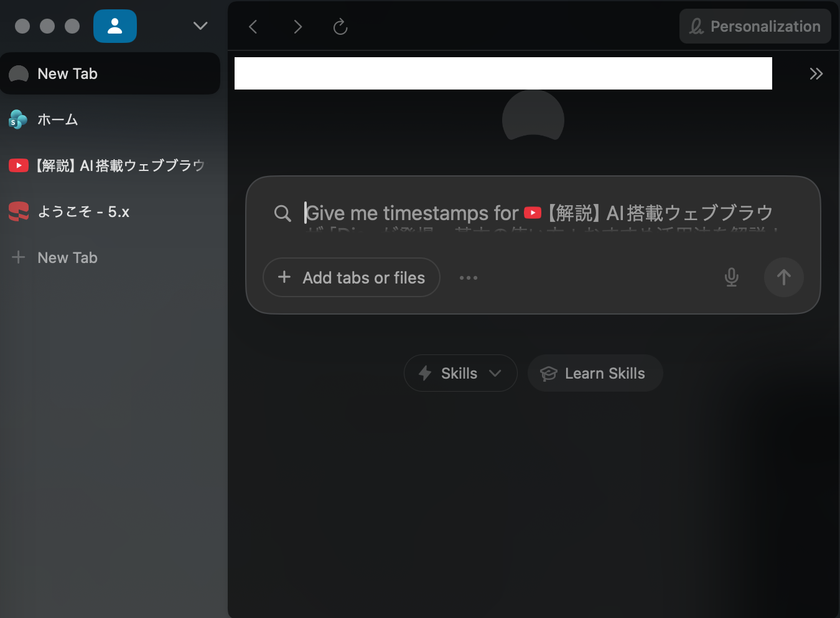Click the profile avatar icon
This screenshot has height=618, width=840.
114,26
